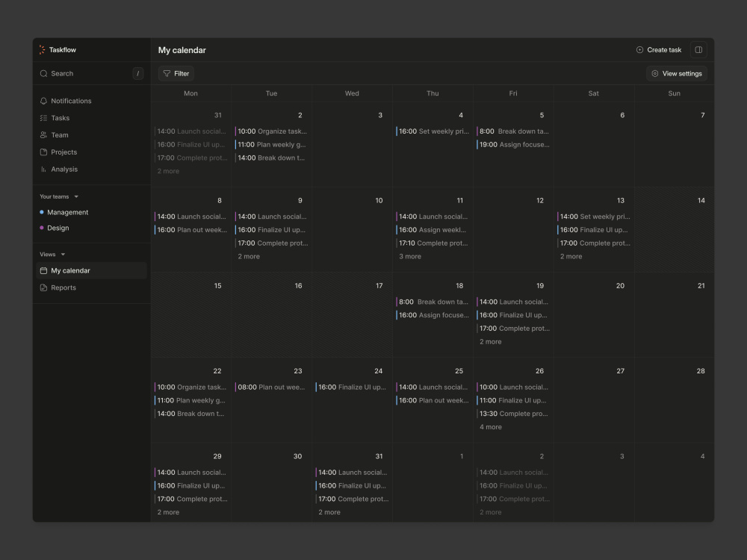This screenshot has height=560, width=747.
Task: Collapse the Your teams section
Action: point(76,196)
